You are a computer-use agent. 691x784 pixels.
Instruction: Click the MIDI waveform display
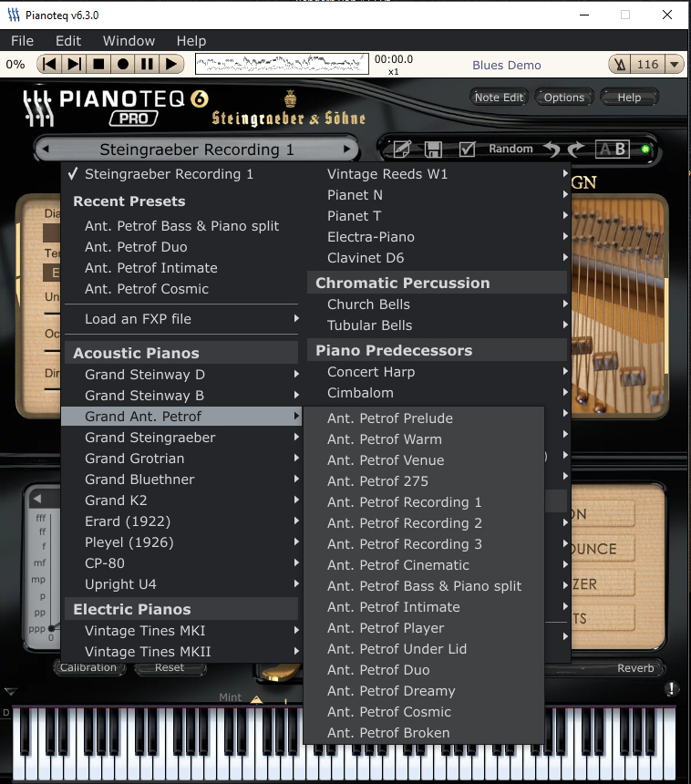point(282,64)
